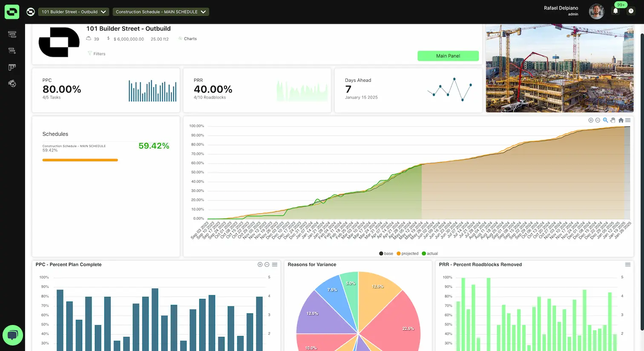Viewport: 644px width, 351px height.
Task: Click the $ 6,000,000.00 budget value
Action: pos(129,39)
